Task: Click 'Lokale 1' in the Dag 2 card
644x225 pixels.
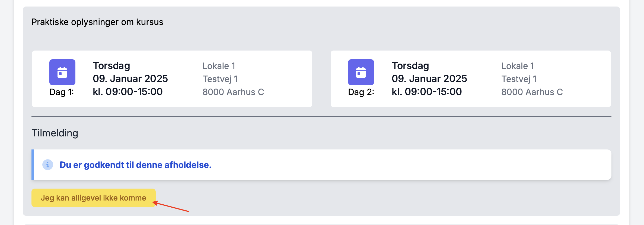Action: (x=517, y=66)
